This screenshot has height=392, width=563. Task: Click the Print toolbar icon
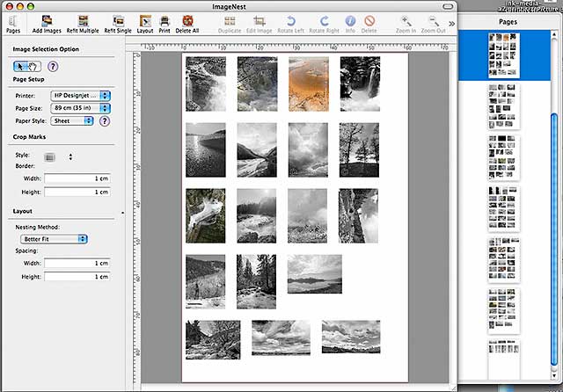(165, 24)
